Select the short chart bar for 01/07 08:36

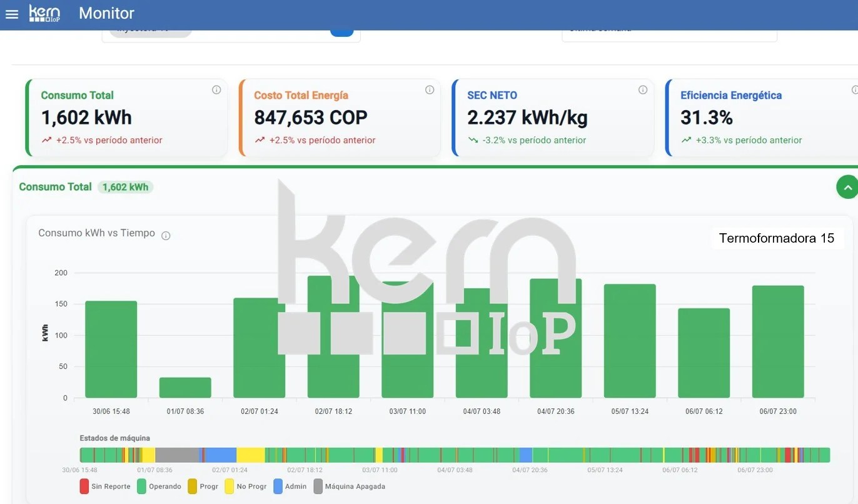pyautogui.click(x=185, y=388)
